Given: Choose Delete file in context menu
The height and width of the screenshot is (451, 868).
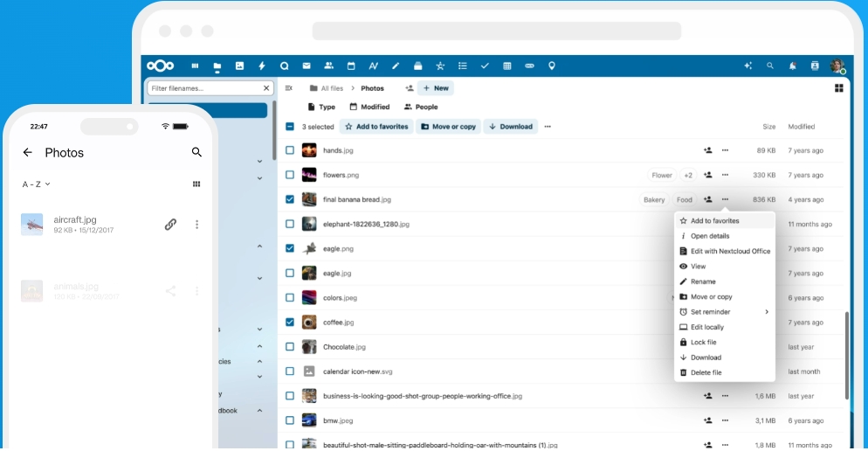Looking at the screenshot, I should 725,373.
